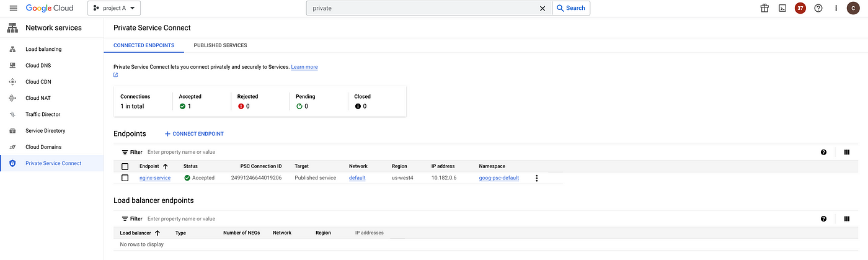Viewport: 868px width, 260px height.
Task: Click the IP address 10.182.0.6
Action: point(445,178)
